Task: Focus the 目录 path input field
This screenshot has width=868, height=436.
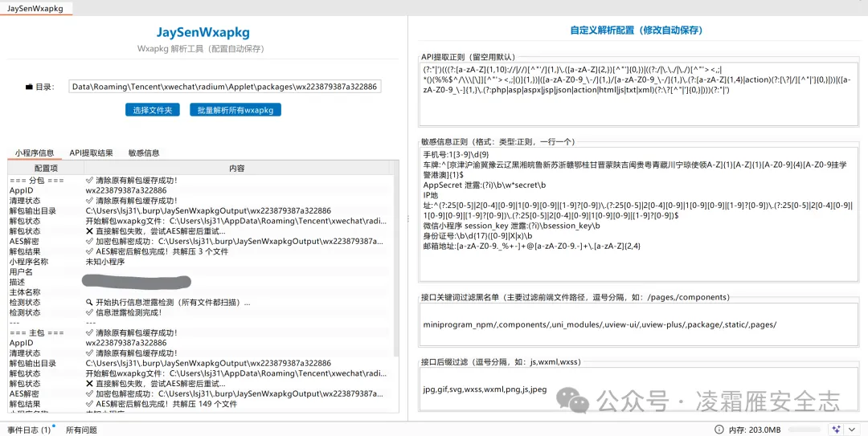Action: pos(225,86)
